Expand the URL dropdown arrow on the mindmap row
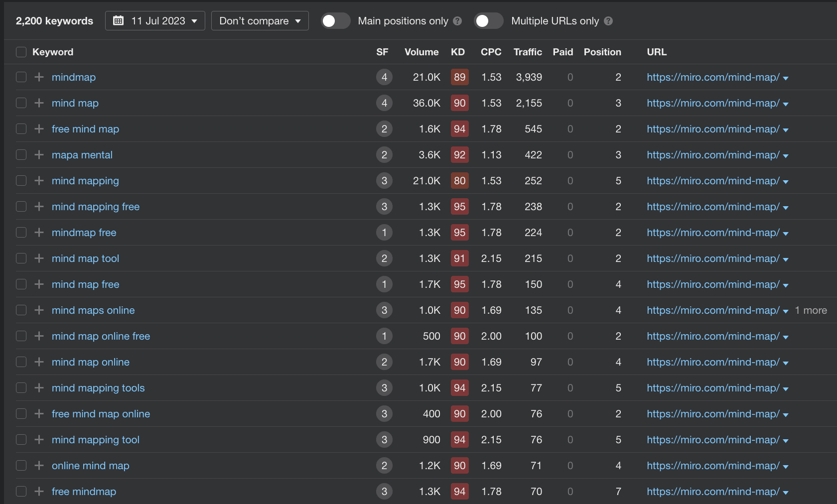This screenshot has width=837, height=504. (x=786, y=78)
